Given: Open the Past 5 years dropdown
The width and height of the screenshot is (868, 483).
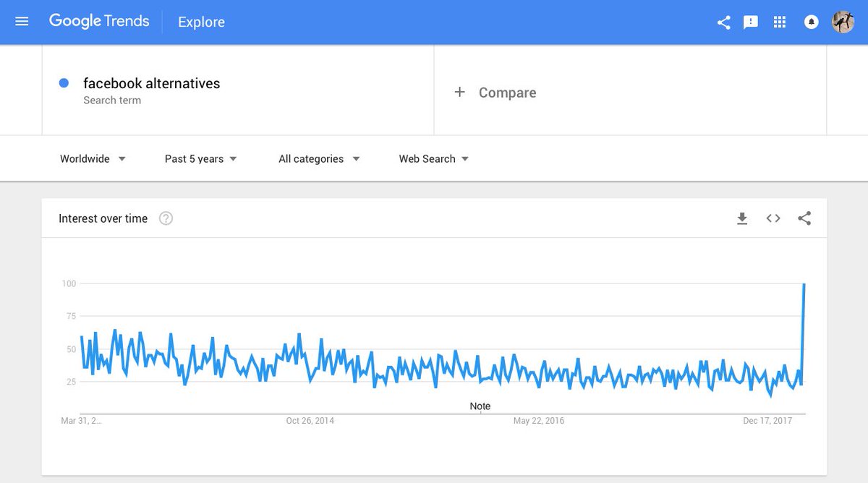Looking at the screenshot, I should [x=200, y=158].
